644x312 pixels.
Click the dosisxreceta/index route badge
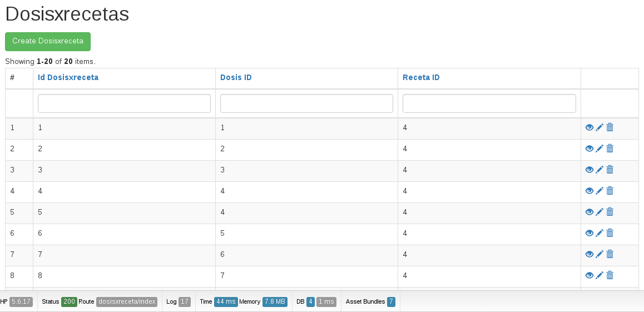coord(127,301)
